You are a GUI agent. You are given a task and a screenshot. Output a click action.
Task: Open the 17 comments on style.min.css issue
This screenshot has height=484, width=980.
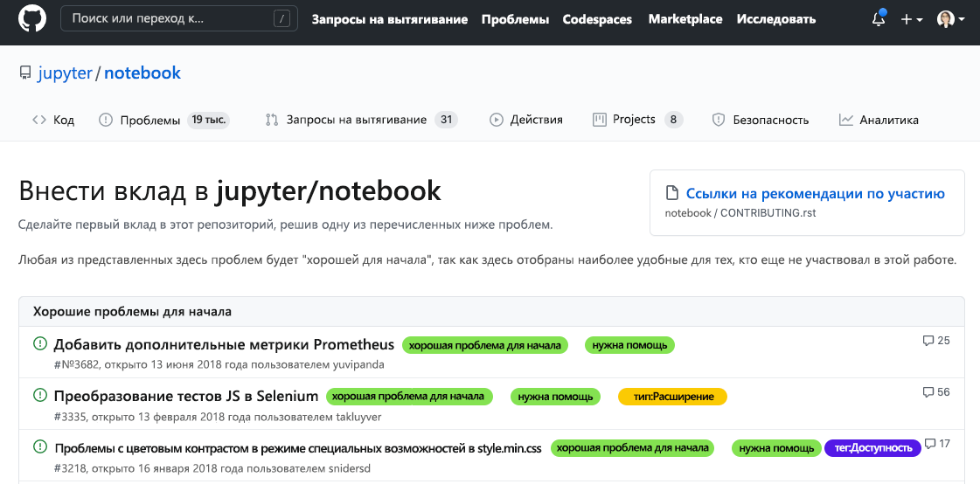[937, 444]
